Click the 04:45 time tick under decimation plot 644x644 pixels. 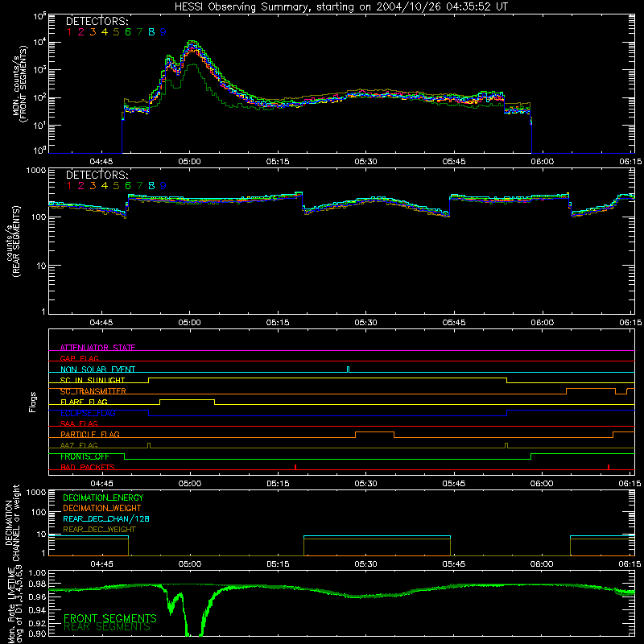coord(102,564)
